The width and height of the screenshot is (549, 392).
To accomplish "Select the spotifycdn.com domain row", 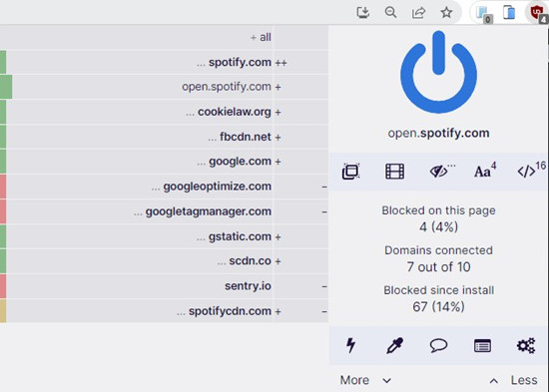I will point(165,311).
